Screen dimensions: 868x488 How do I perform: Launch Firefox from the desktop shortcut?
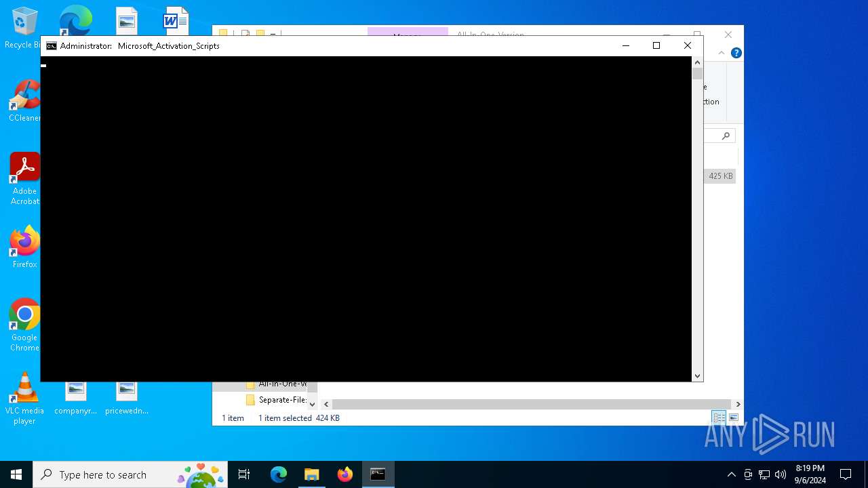(x=24, y=247)
